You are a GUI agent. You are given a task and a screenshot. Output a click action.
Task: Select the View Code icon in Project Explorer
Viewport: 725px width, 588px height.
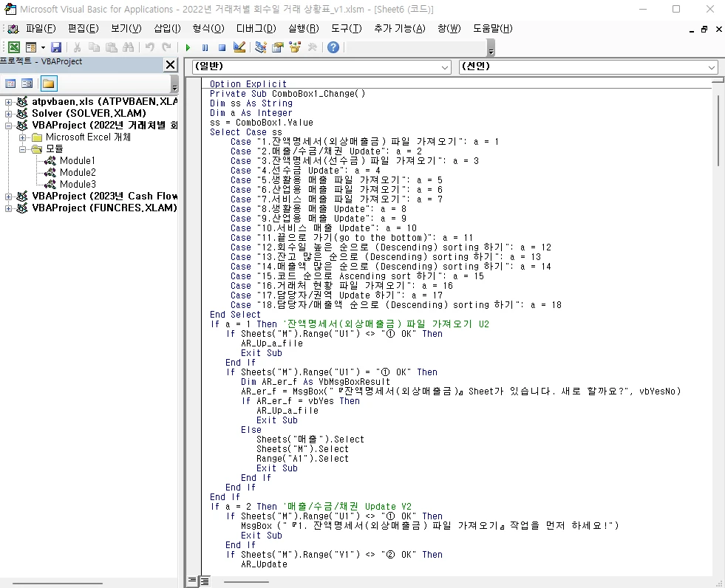point(10,82)
